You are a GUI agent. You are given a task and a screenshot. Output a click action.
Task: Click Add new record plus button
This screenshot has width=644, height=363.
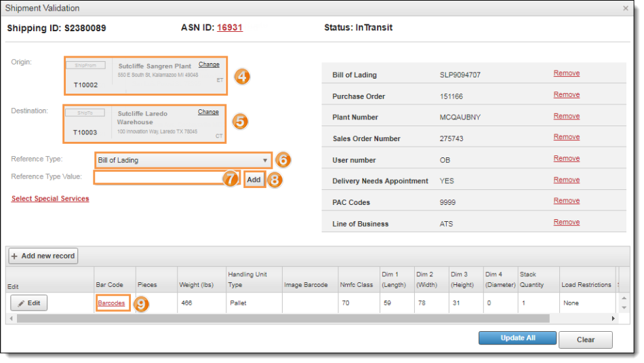[43, 256]
